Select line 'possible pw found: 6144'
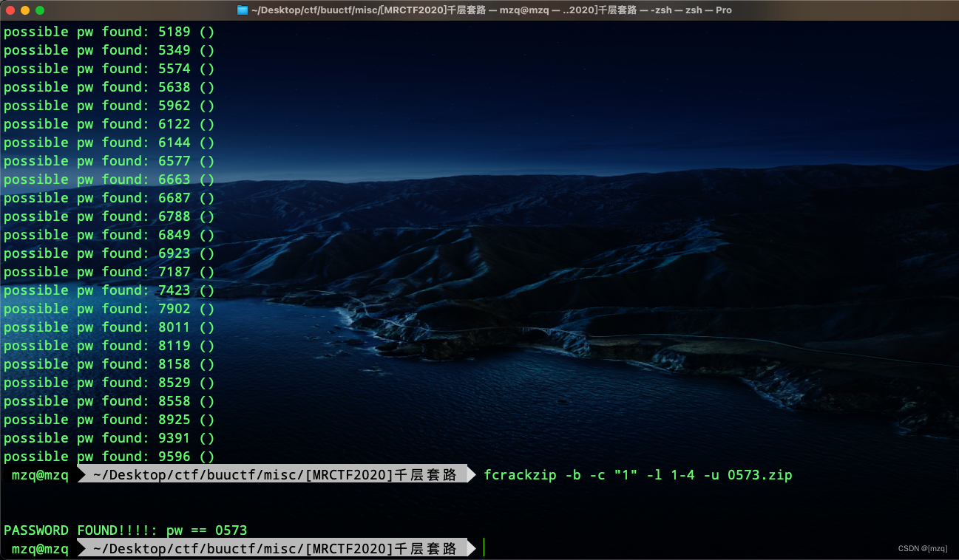The width and height of the screenshot is (959, 560). [x=109, y=143]
